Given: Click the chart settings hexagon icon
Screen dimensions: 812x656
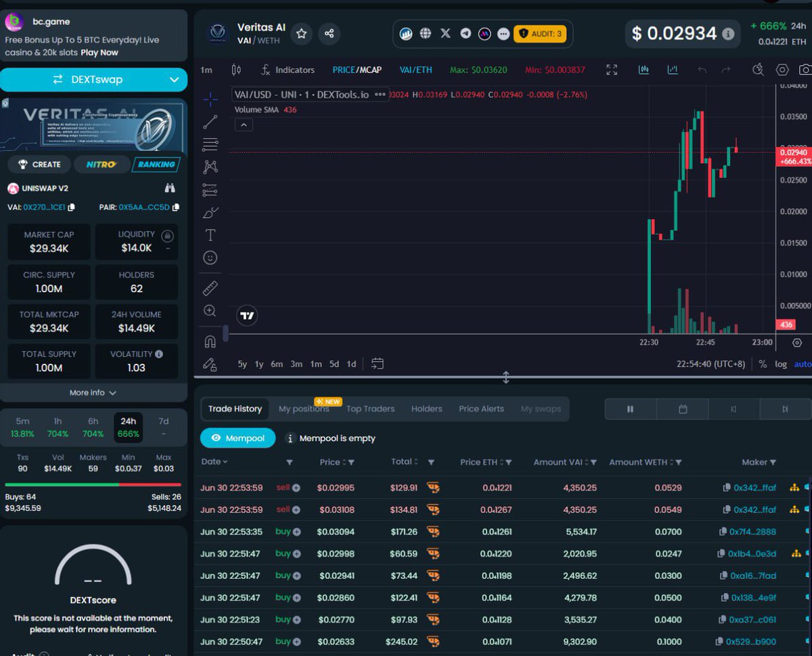Looking at the screenshot, I should click(782, 70).
